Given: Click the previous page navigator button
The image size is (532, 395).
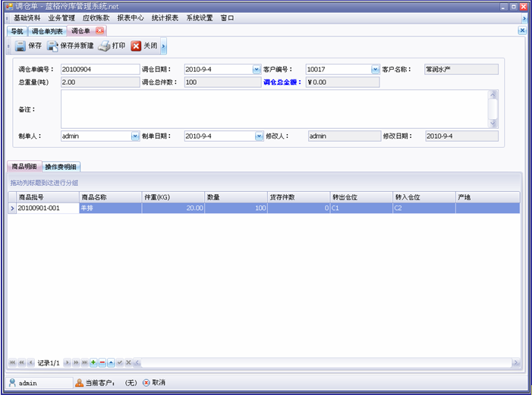Looking at the screenshot, I should point(21,363).
